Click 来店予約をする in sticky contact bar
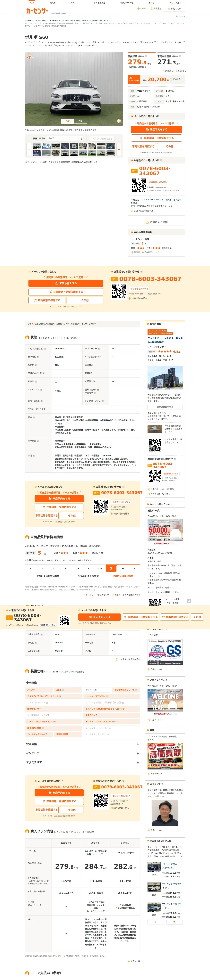 [x=99, y=617]
